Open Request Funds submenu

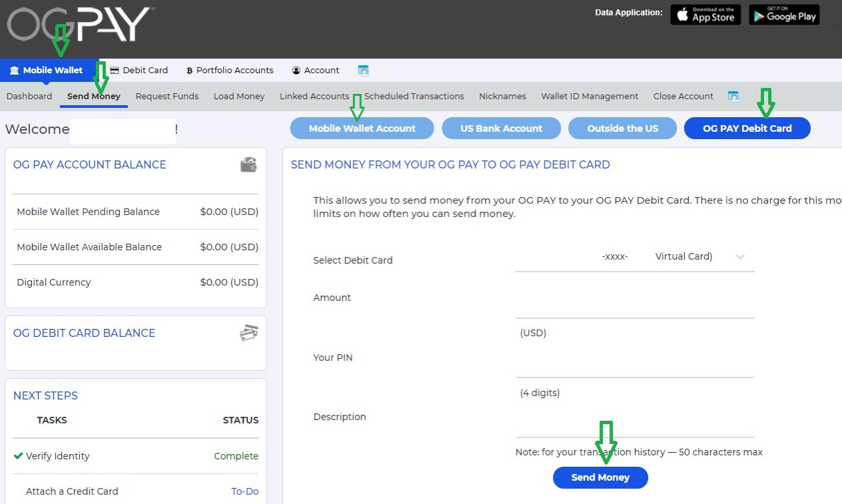click(167, 96)
